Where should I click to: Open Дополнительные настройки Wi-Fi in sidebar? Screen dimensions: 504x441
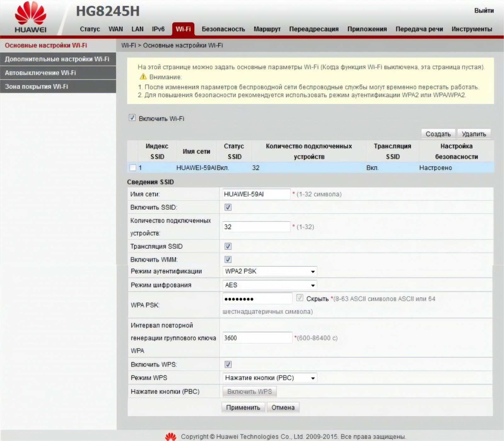[x=58, y=59]
